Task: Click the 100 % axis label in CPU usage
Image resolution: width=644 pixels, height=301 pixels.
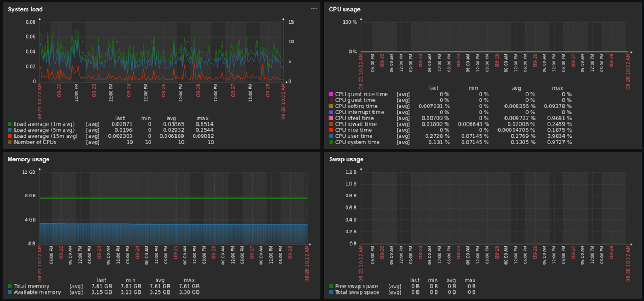Action: pos(350,22)
